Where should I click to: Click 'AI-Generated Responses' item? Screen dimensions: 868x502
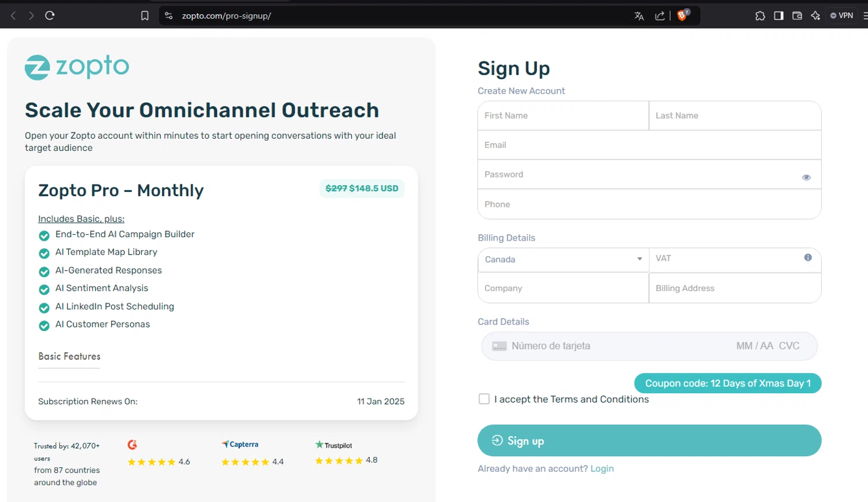pos(109,270)
